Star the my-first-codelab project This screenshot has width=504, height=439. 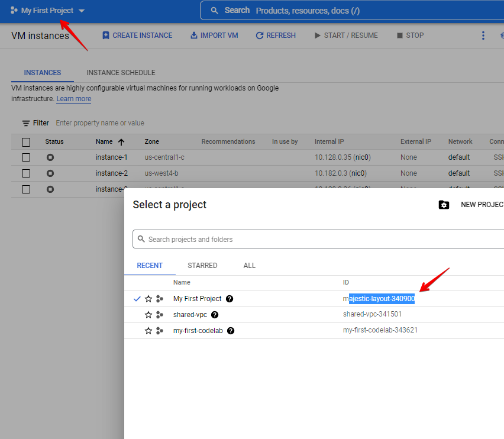pos(148,331)
